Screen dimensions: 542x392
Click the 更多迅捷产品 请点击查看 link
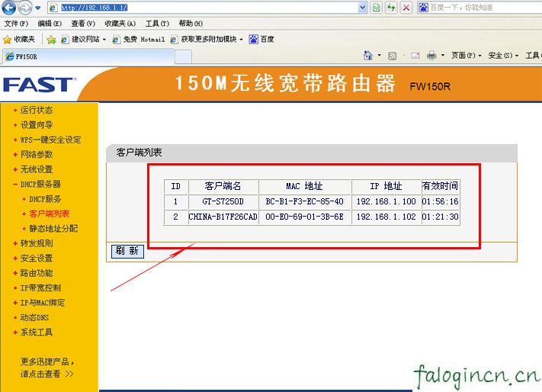(47, 368)
